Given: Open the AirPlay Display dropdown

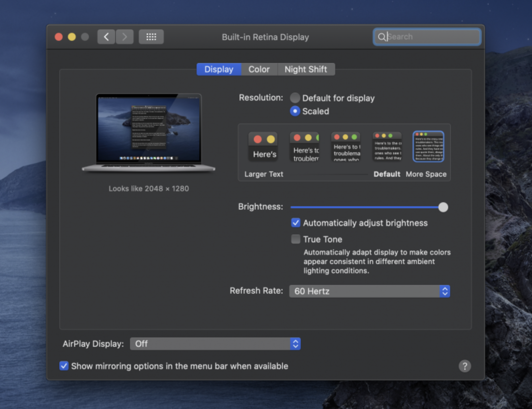Looking at the screenshot, I should (215, 344).
